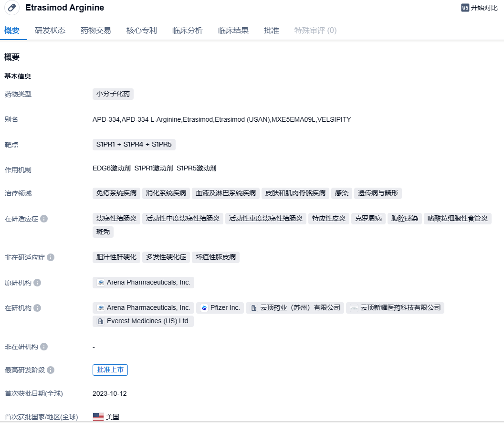Viewport: 504px width, 423px height.
Task: Click the 溃疡性结肠炎 indication tag
Action: point(116,219)
